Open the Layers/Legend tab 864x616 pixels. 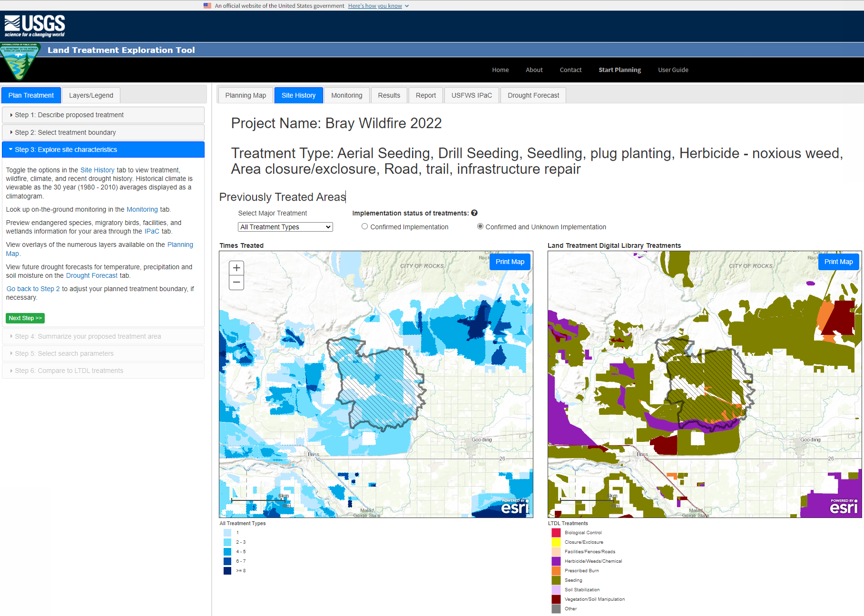tap(91, 95)
